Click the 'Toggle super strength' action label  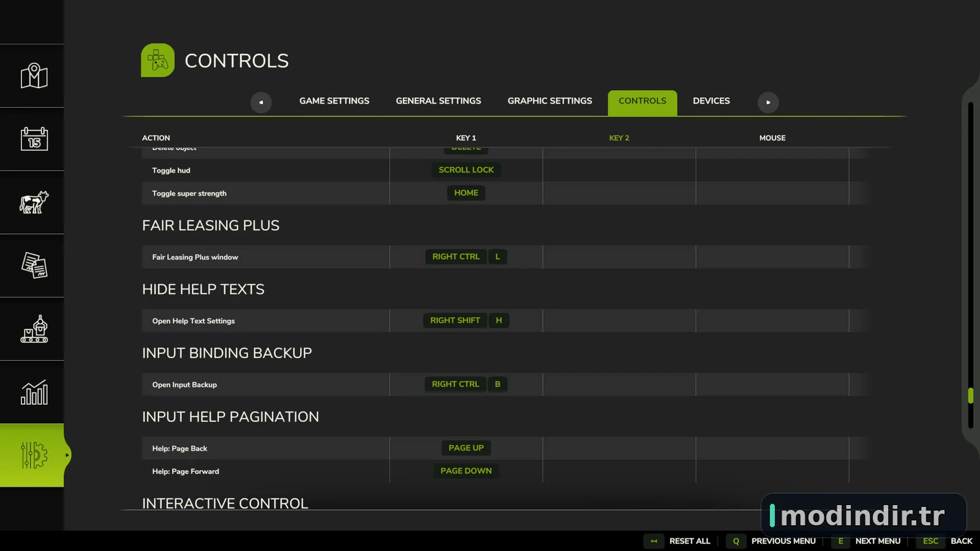point(189,193)
